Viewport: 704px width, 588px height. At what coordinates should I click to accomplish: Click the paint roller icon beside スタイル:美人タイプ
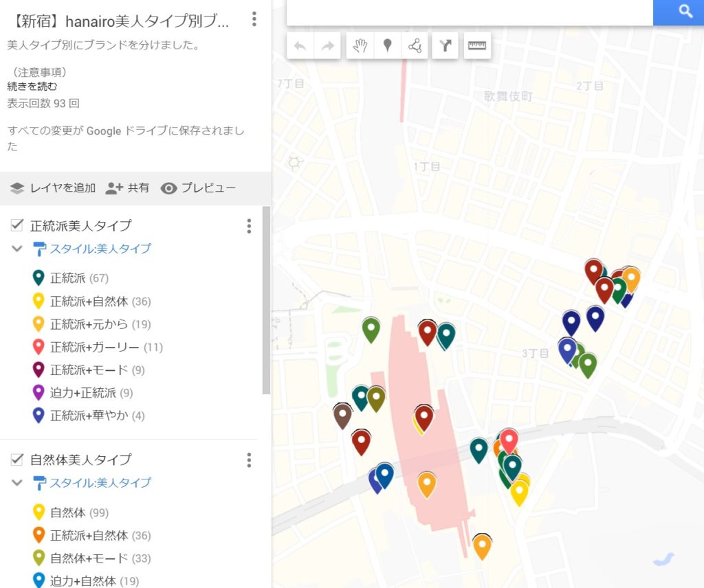pos(39,249)
